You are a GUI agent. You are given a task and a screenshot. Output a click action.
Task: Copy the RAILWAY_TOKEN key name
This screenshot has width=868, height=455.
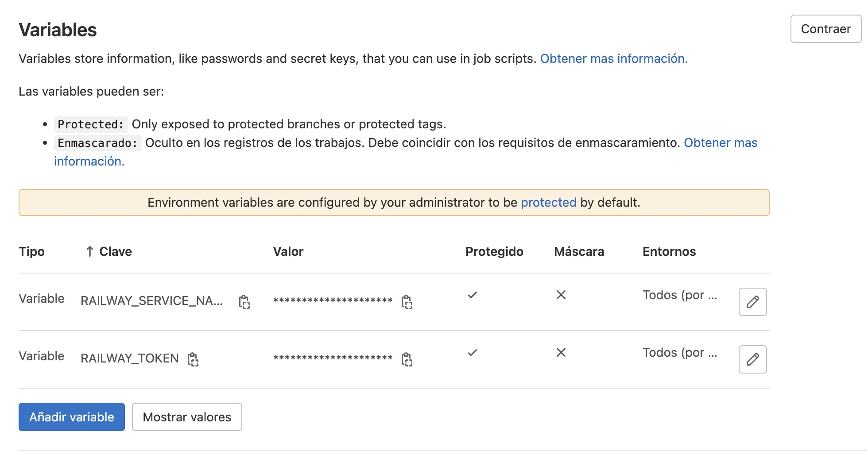[x=193, y=359]
